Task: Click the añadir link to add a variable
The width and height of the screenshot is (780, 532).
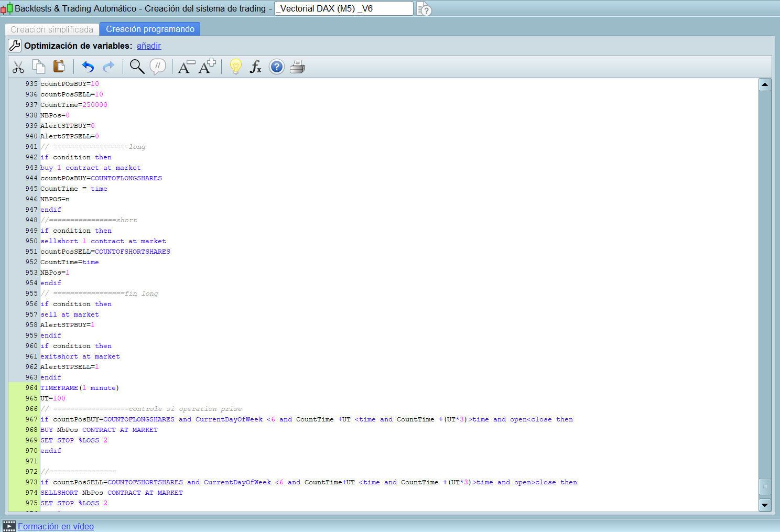Action: 149,46
